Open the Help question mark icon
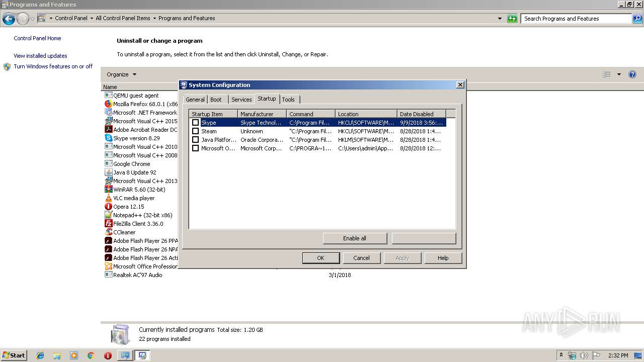The image size is (644, 362). (x=632, y=74)
